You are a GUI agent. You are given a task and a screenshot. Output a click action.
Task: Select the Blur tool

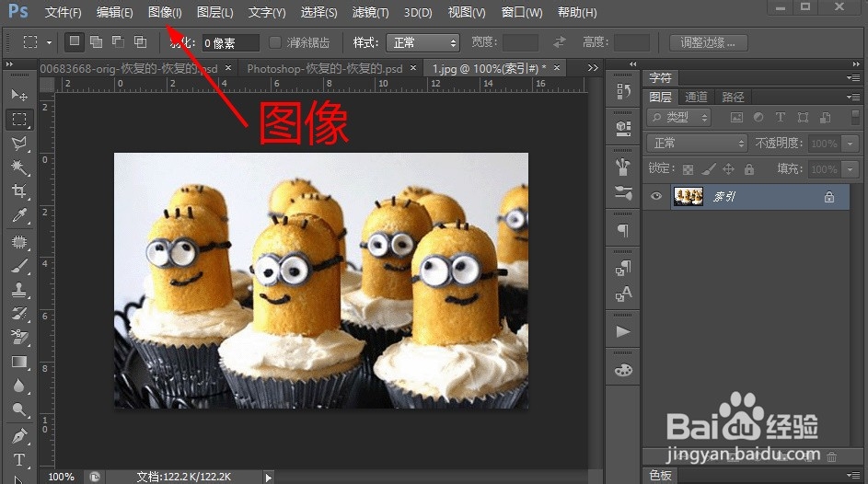[x=19, y=386]
